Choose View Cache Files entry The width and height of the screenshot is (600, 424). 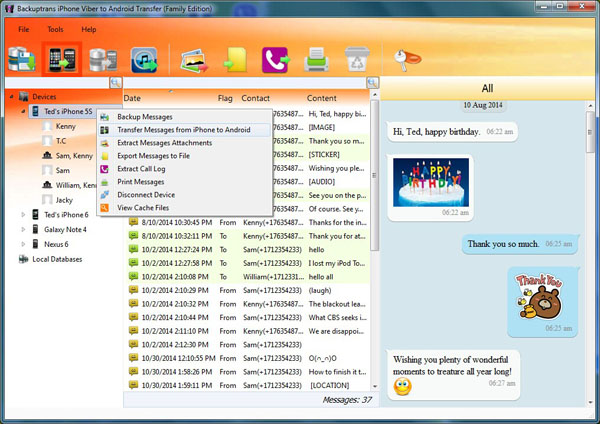184,208
